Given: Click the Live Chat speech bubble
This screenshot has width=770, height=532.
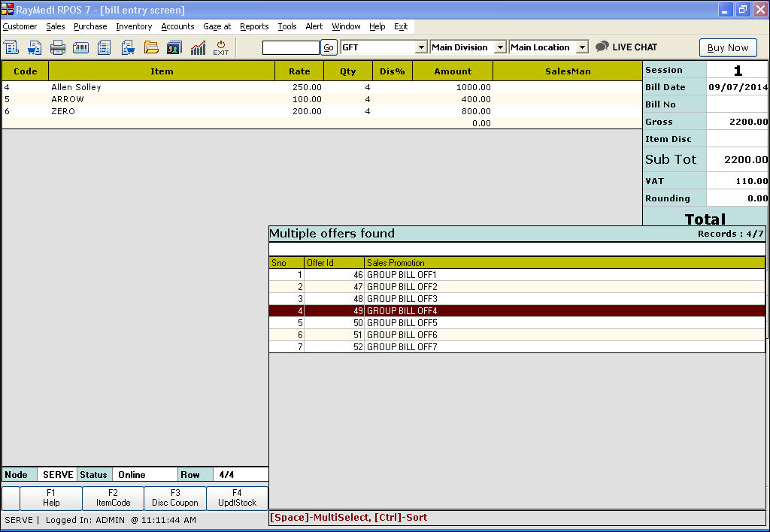Looking at the screenshot, I should (602, 47).
